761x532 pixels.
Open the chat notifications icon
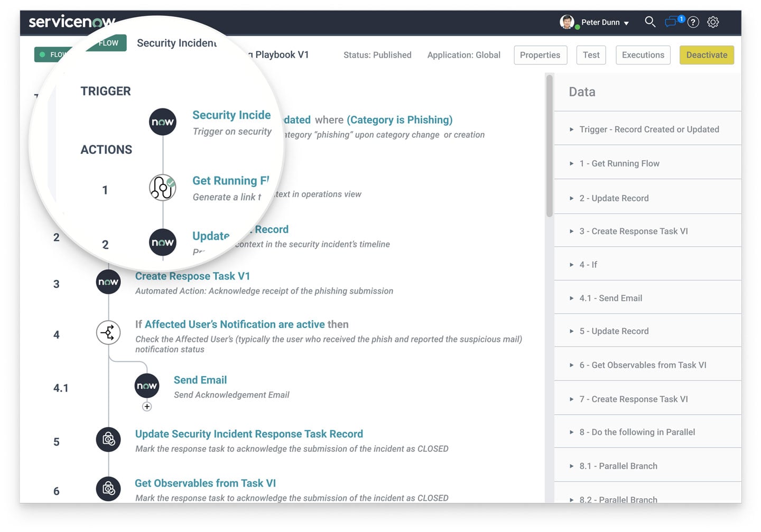coord(672,22)
